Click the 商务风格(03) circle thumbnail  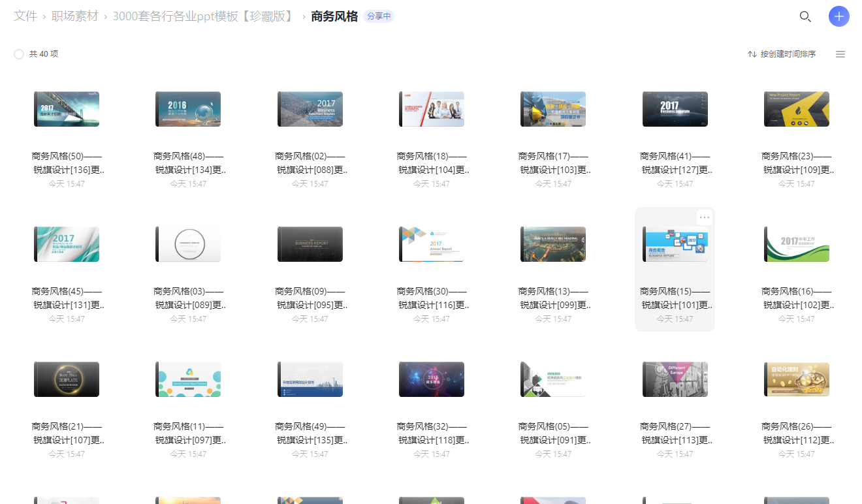pos(188,244)
